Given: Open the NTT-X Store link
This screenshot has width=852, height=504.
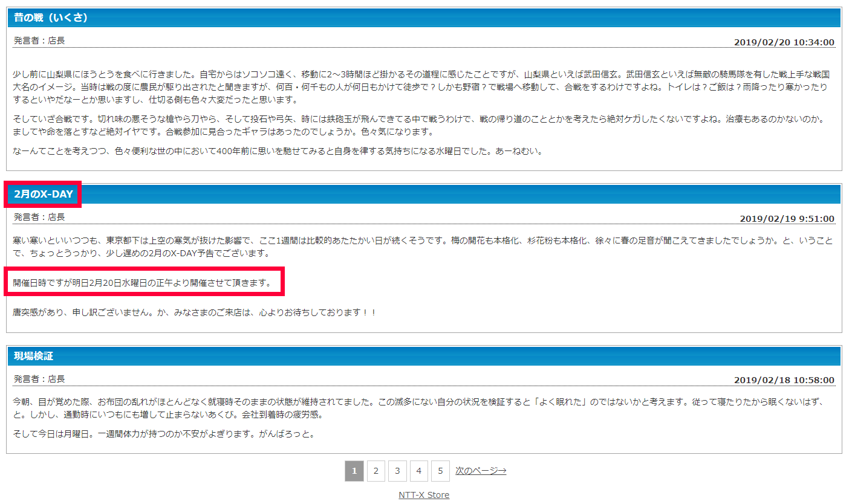Looking at the screenshot, I should (424, 495).
